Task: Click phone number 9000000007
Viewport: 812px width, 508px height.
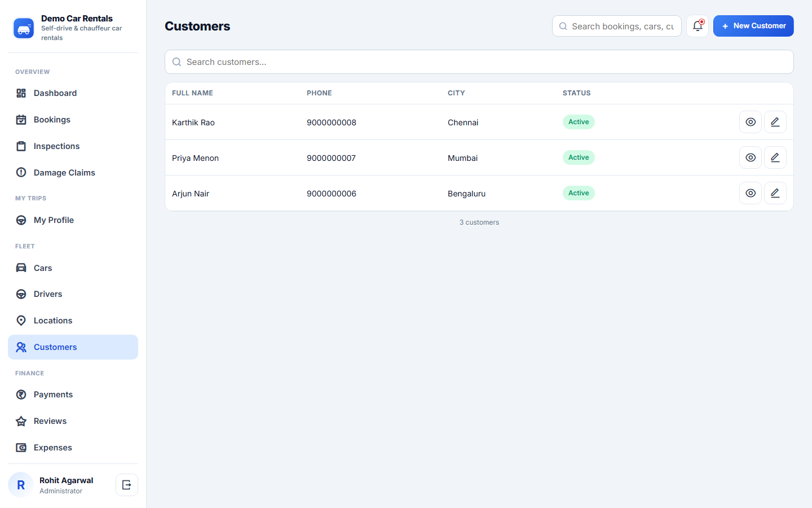Action: [x=332, y=158]
